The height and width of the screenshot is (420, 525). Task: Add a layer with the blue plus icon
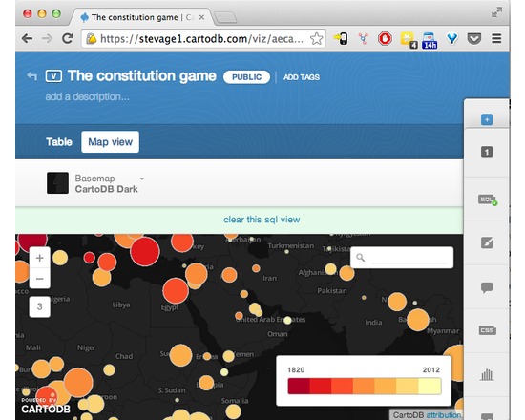487,119
